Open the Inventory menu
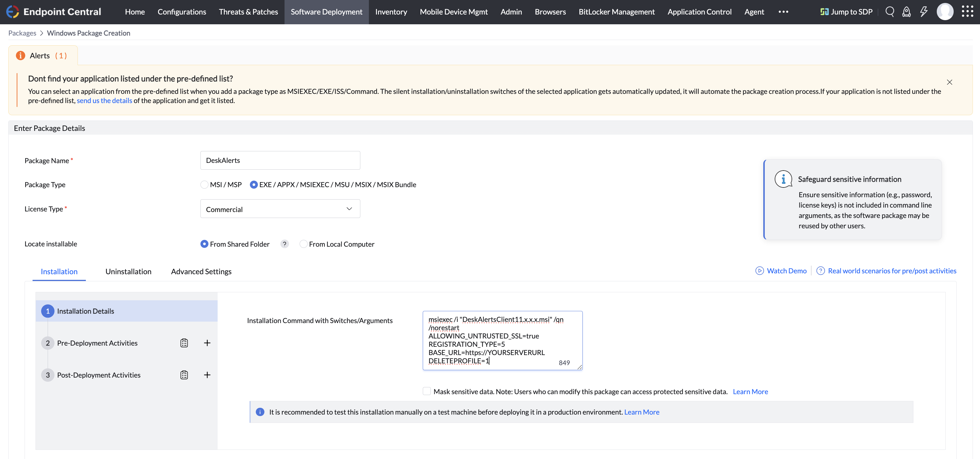 [391, 12]
